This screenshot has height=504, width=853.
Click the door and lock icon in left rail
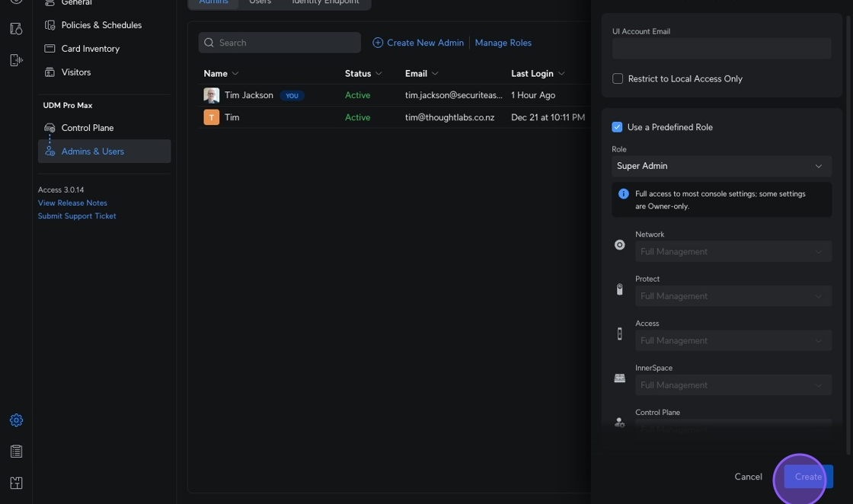click(16, 29)
